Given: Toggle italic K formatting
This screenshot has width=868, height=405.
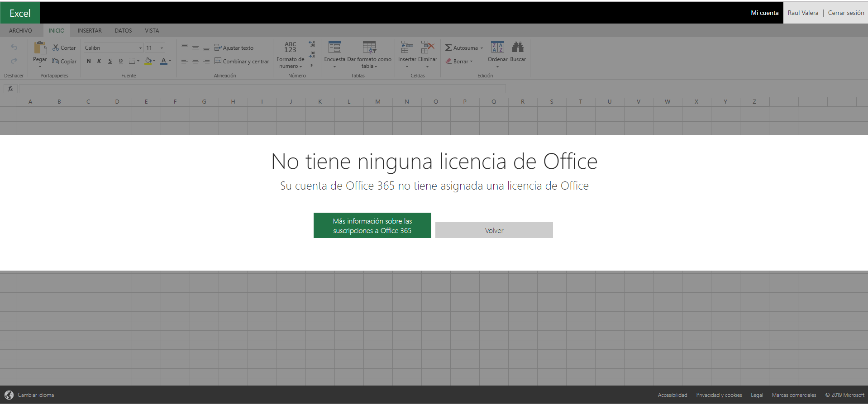Looking at the screenshot, I should pos(99,61).
